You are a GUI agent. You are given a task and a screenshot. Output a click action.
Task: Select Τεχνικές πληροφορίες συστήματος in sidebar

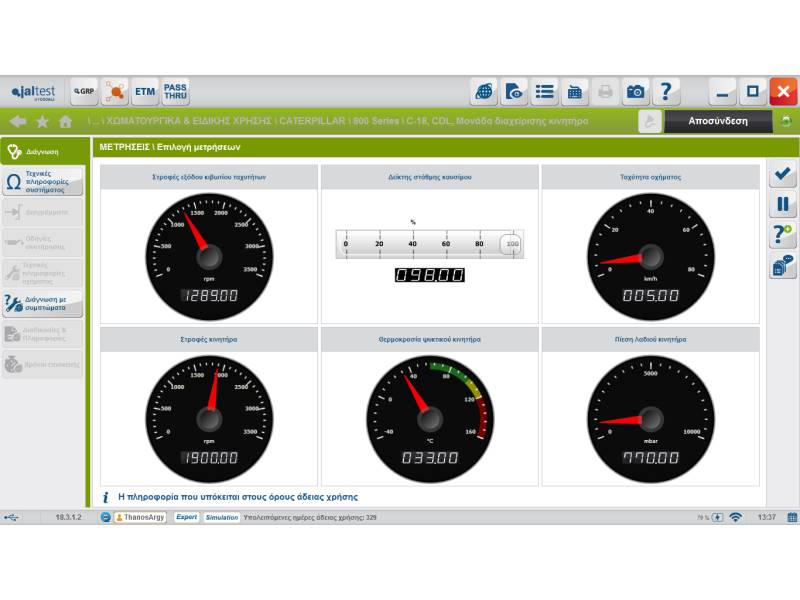tap(42, 181)
